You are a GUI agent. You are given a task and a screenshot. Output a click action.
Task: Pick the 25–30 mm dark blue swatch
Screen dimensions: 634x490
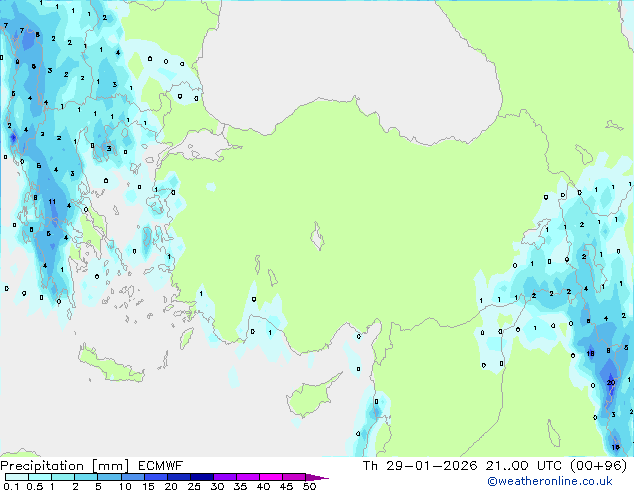(x=201, y=477)
